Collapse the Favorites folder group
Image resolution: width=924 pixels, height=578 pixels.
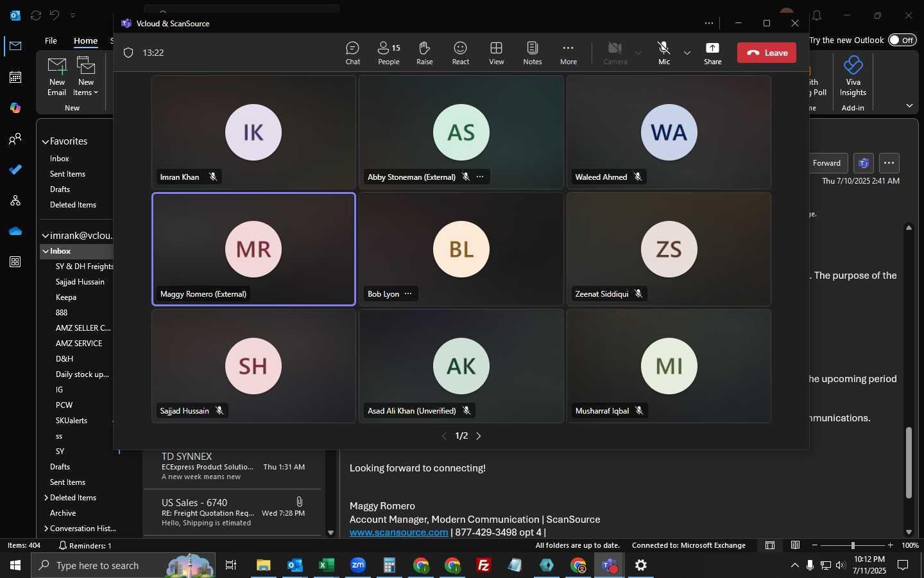pyautogui.click(x=46, y=141)
